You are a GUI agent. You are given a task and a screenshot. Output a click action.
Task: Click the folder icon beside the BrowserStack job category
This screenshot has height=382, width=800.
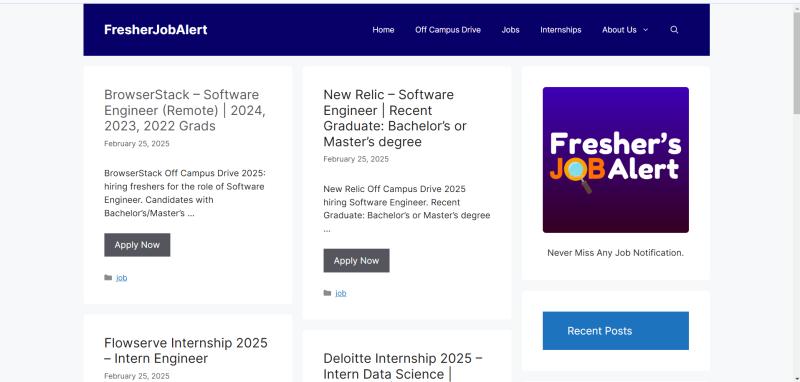[108, 277]
